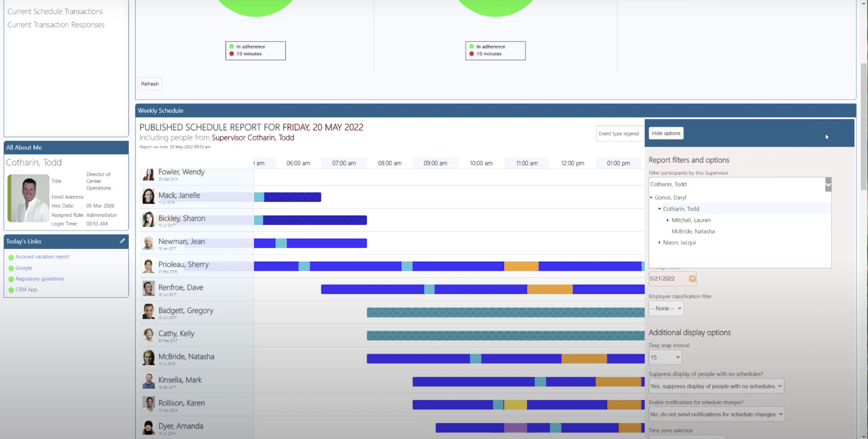Open the Drag snap interval dropdown
The height and width of the screenshot is (439, 868).
[665, 357]
